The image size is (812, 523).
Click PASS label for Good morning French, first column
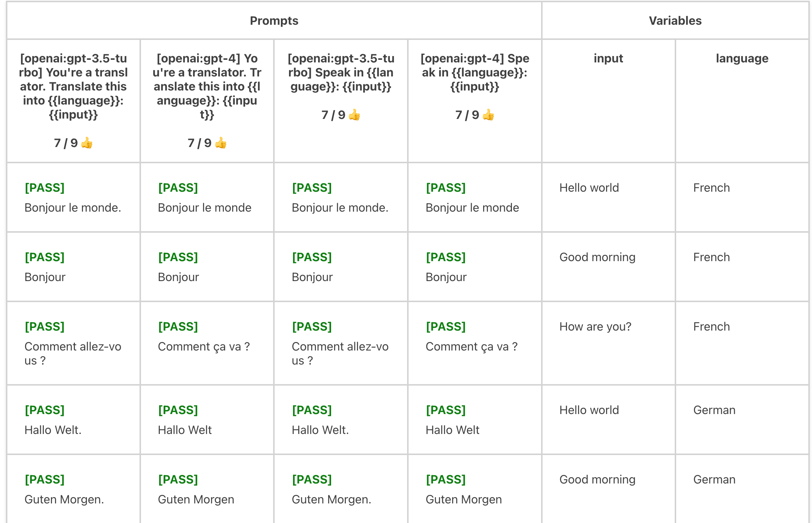click(x=45, y=257)
